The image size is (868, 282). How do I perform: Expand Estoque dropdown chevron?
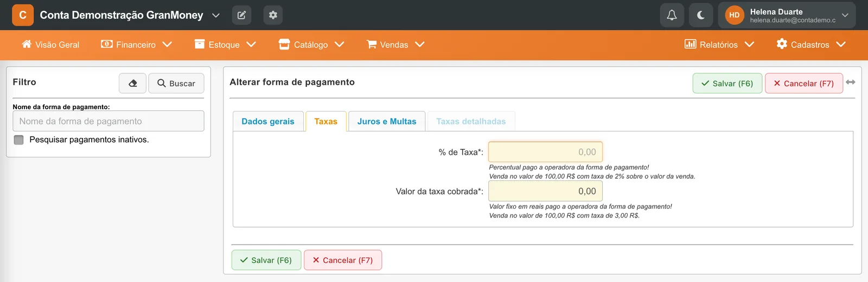click(251, 45)
